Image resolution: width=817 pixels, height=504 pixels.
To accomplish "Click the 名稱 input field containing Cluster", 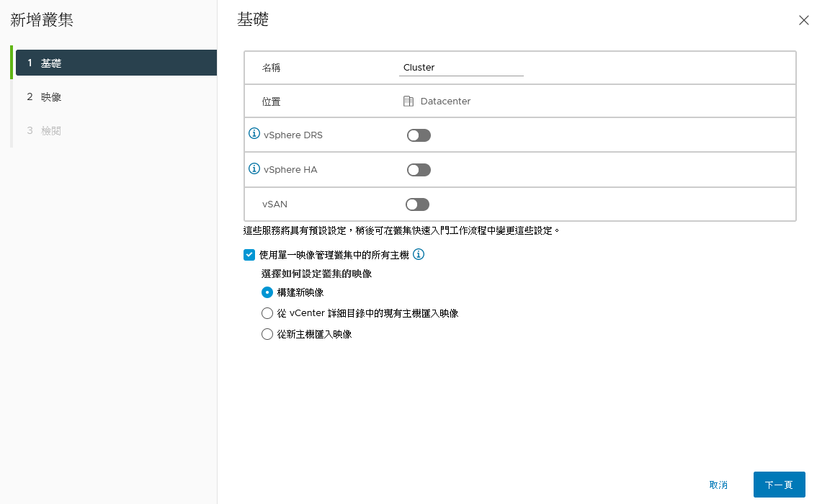I will [461, 68].
